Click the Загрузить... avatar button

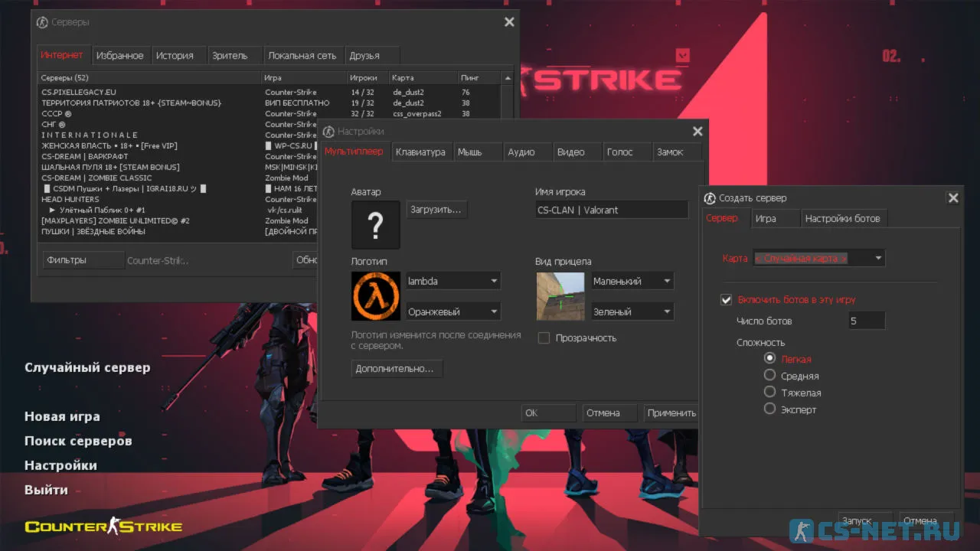[x=436, y=210]
